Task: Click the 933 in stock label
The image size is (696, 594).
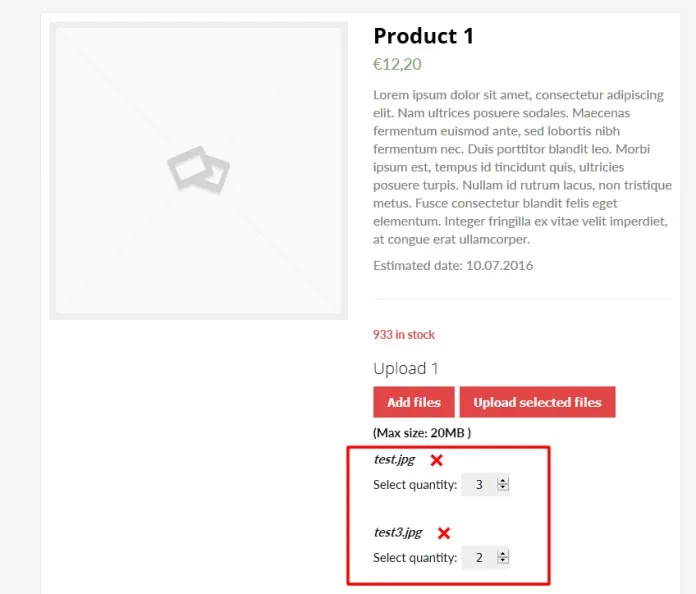Action: pos(404,335)
